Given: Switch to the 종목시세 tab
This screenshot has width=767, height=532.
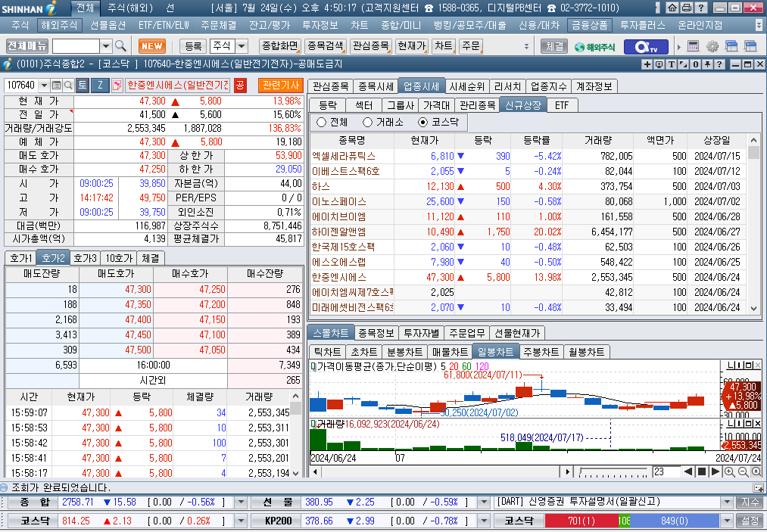Looking at the screenshot, I should pyautogui.click(x=376, y=86).
